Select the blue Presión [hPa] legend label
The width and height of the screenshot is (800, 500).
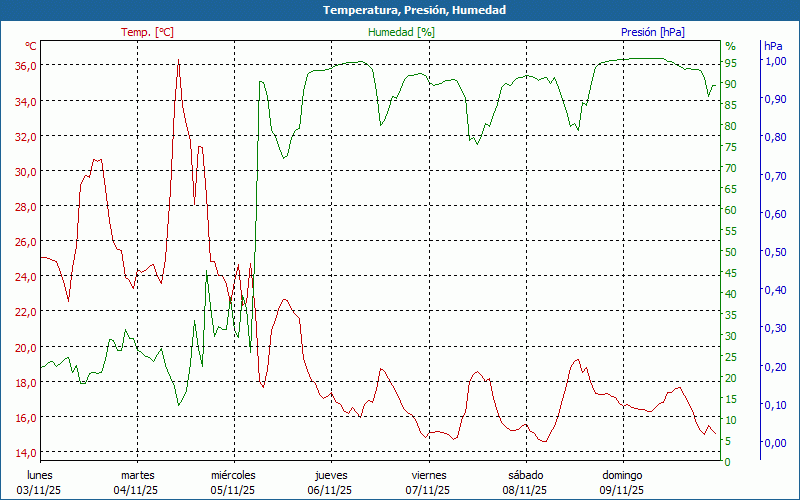click(652, 32)
